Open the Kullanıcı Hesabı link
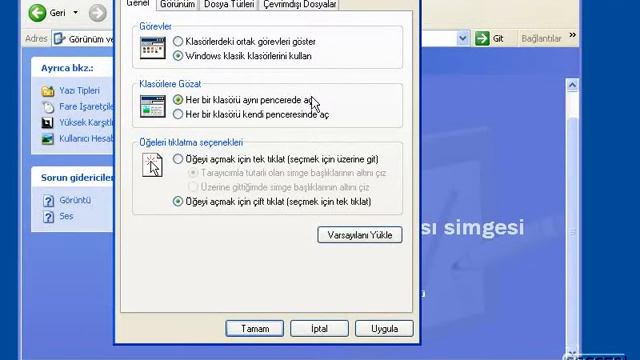This screenshot has width=640, height=360. (87, 138)
